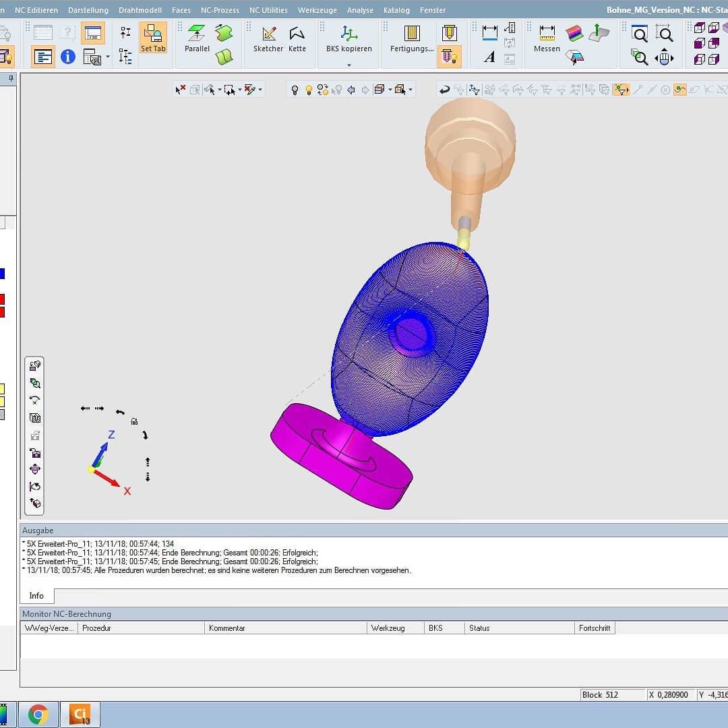This screenshot has width=728, height=728.
Task: Click the Messen measure tool
Action: 547,39
